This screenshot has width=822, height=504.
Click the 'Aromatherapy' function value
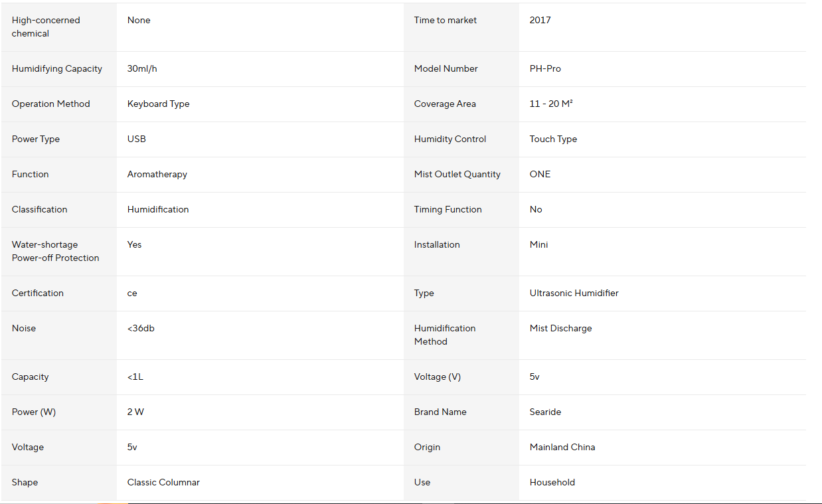pos(157,175)
